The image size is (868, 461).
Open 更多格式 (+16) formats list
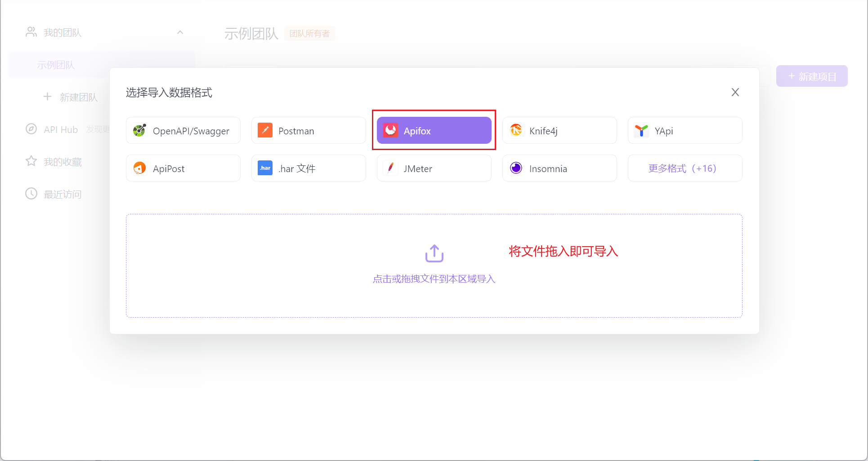(x=685, y=168)
